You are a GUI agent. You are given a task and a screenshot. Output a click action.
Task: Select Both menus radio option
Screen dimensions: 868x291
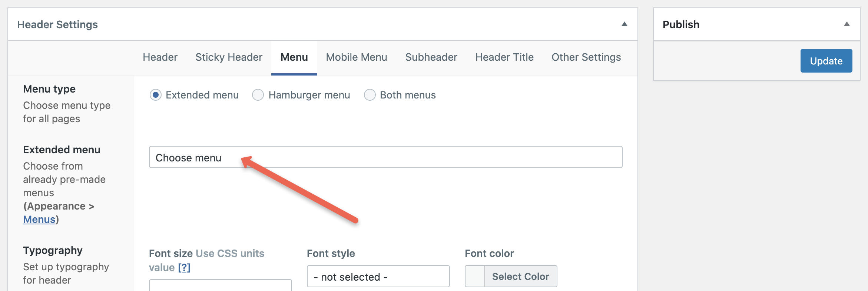[x=370, y=95]
